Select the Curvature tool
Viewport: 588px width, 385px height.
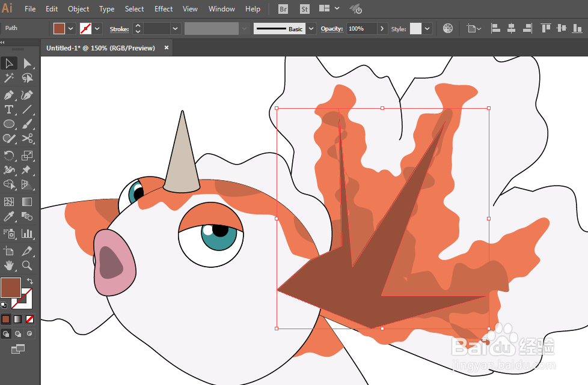[27, 95]
